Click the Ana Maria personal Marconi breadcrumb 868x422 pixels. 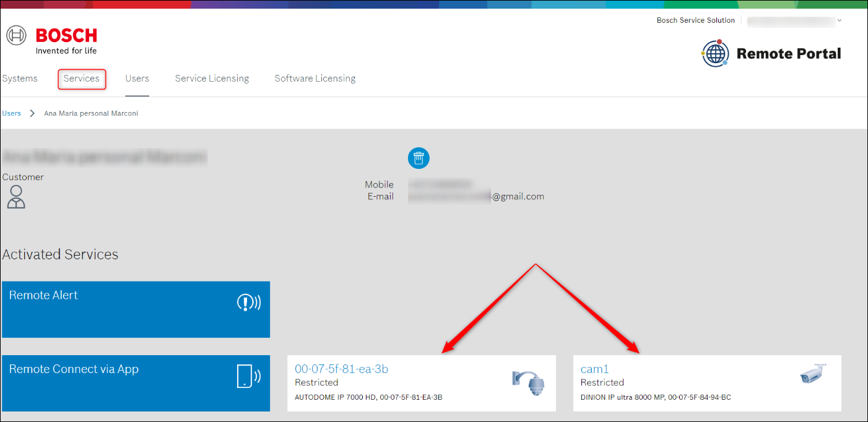(x=91, y=113)
